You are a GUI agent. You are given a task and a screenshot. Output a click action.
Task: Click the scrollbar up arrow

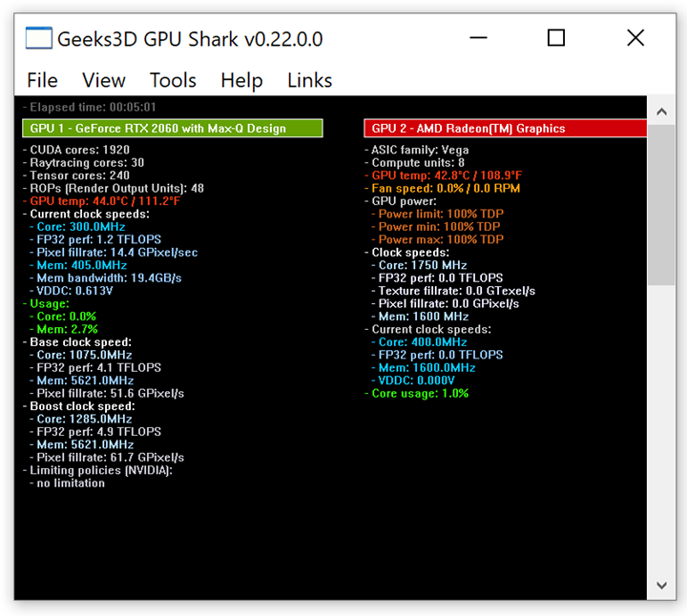[x=661, y=112]
